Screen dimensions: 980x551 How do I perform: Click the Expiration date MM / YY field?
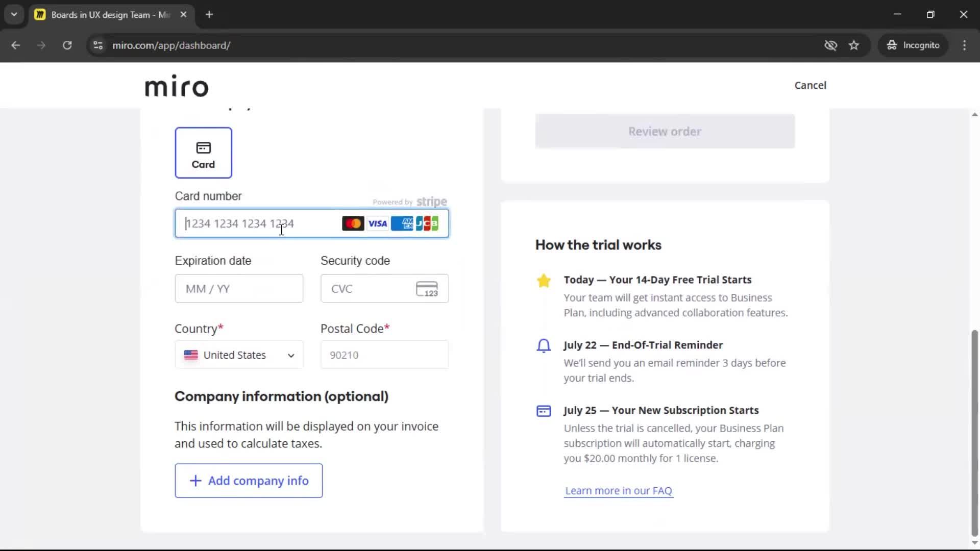239,289
